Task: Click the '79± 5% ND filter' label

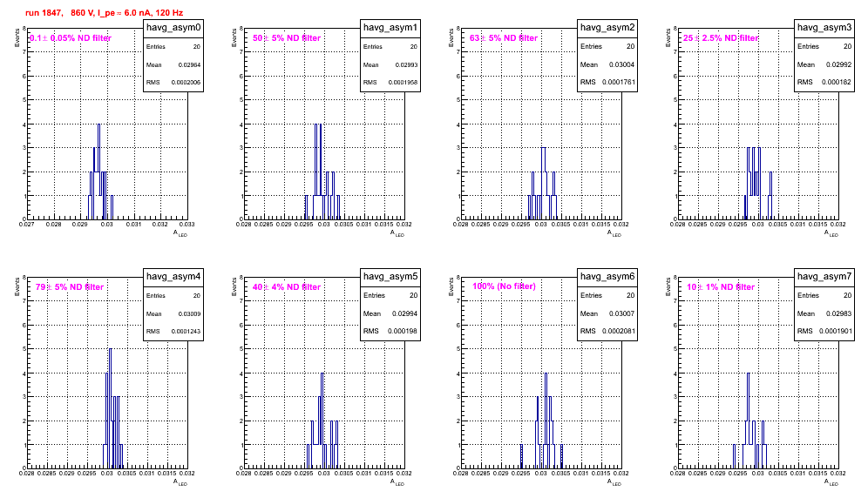Action: pyautogui.click(x=70, y=287)
